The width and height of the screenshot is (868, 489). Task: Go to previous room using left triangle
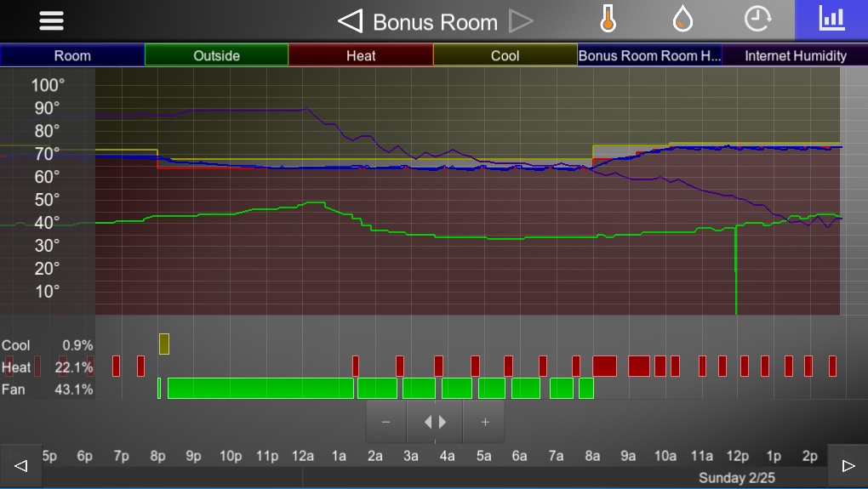350,21
